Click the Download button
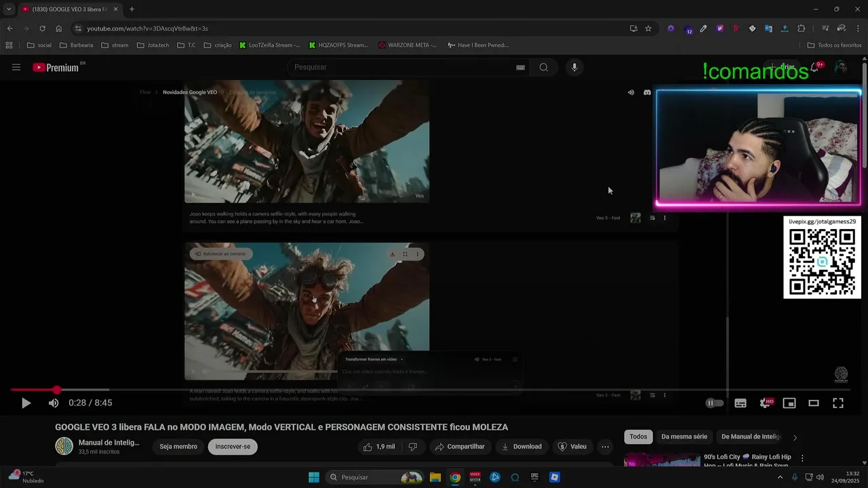This screenshot has width=868, height=488. 521,447
